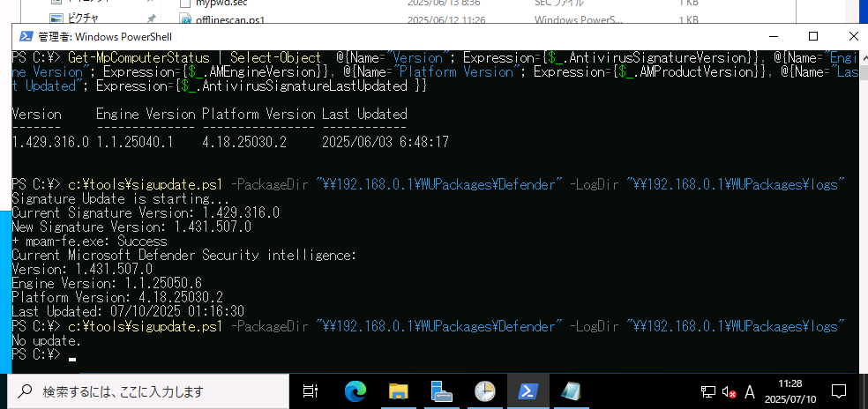Switch to File Explorer via its taskbar icon
This screenshot has width=868, height=409.
pos(398,392)
